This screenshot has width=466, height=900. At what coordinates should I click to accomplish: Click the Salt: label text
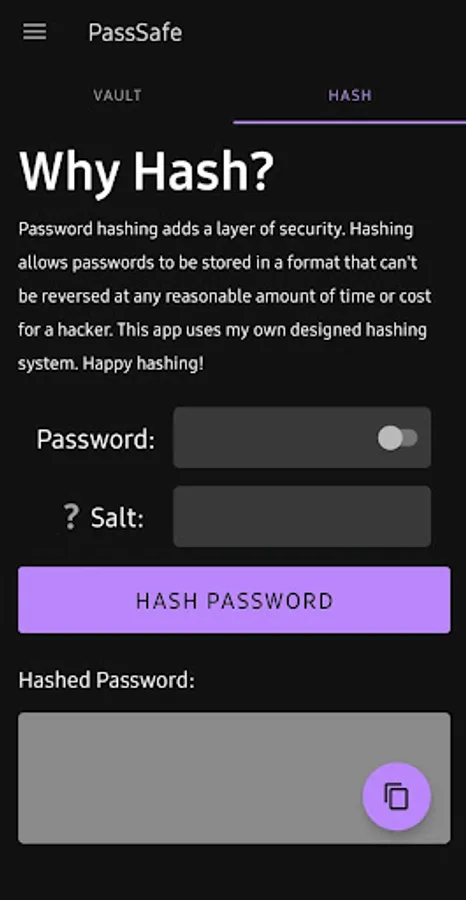[x=117, y=518]
